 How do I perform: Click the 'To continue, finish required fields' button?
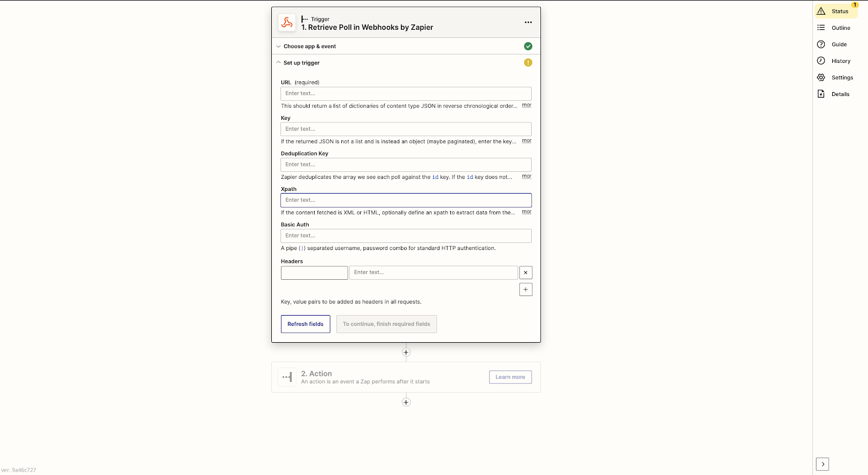pyautogui.click(x=386, y=324)
